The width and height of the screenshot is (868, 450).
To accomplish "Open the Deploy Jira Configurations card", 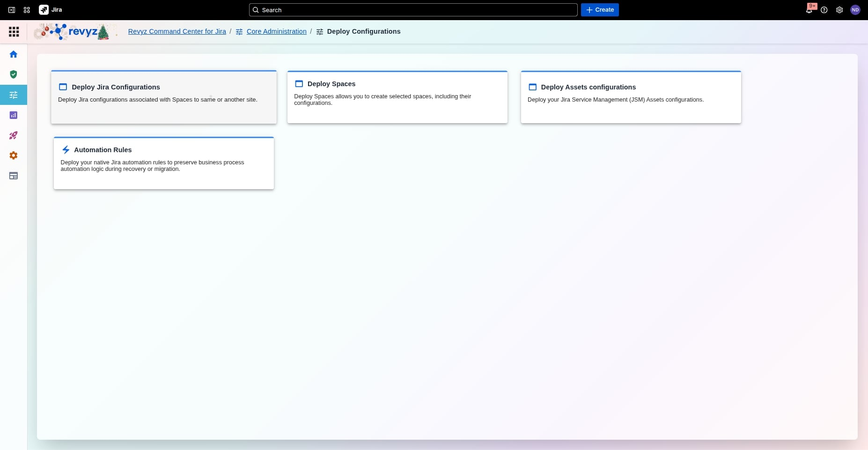I will 163,97.
